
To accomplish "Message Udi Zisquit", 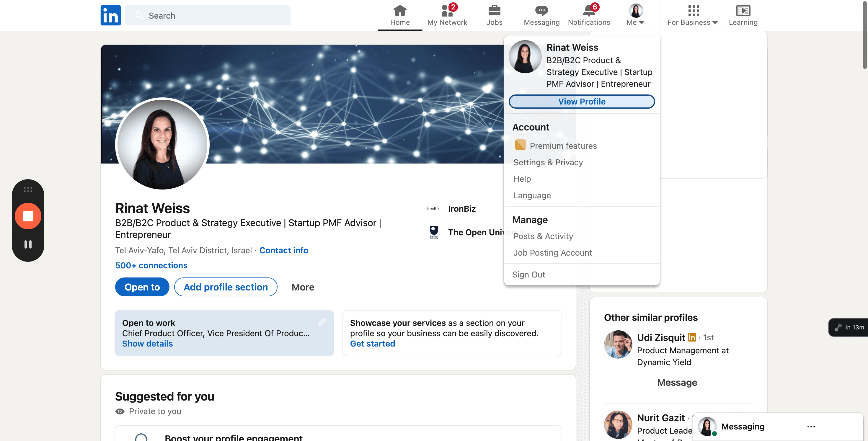I will [677, 382].
